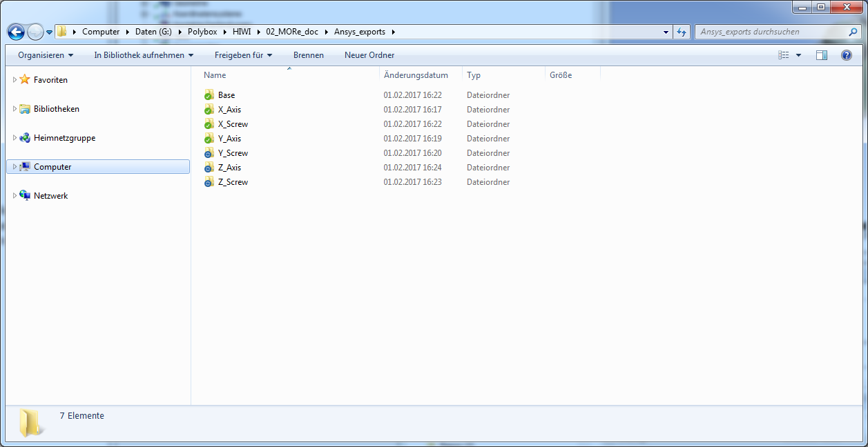Viewport: 868px width, 447px height.
Task: Click the help question mark icon
Action: click(846, 55)
